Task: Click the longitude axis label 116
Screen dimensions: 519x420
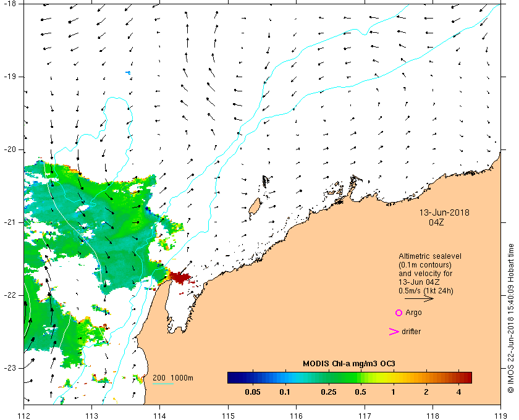Action: pos(296,416)
